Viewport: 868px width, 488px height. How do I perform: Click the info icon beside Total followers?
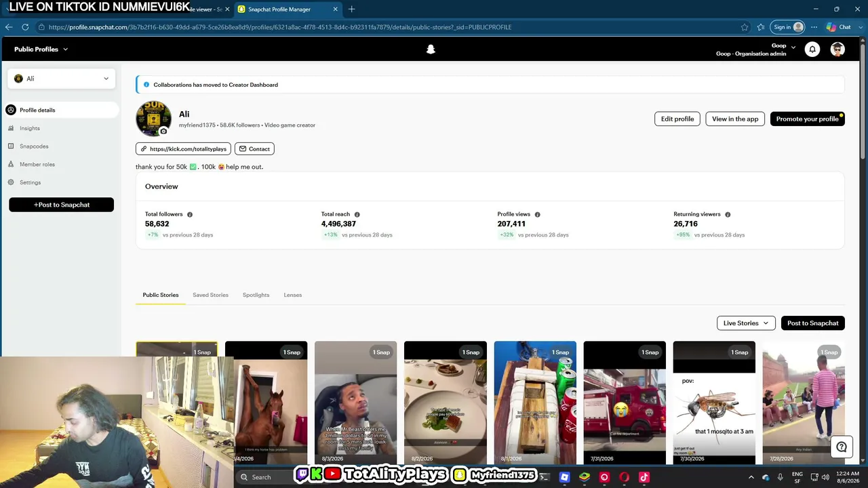[190, 214]
